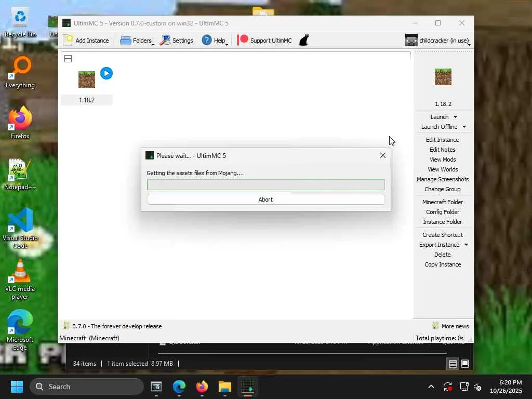
Task: Open the Windows Start menu
Action: click(x=17, y=387)
